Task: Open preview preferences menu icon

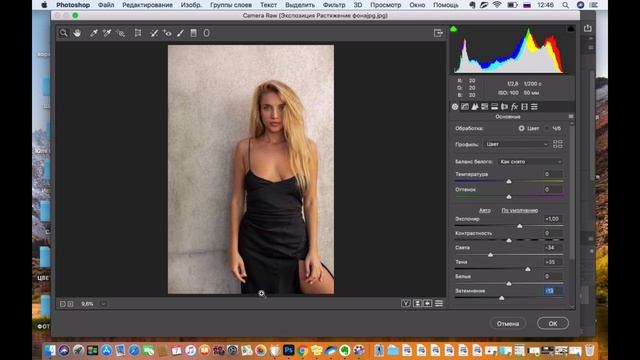Action: [x=439, y=303]
